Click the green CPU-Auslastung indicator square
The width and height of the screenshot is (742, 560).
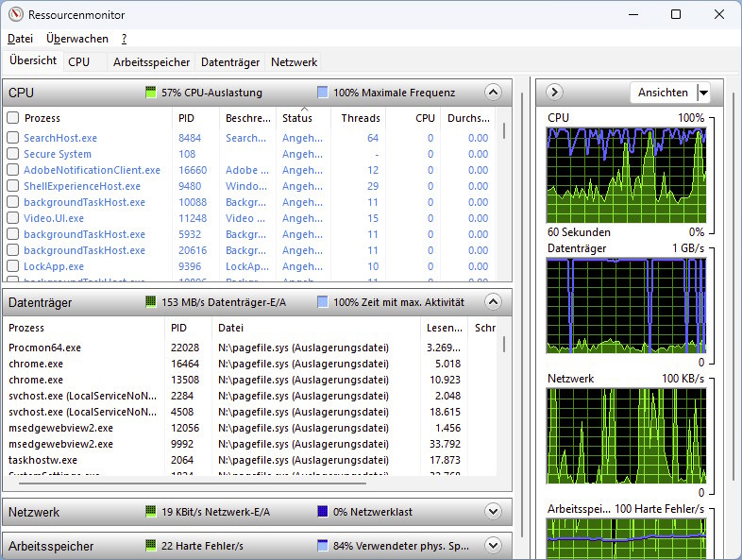151,93
